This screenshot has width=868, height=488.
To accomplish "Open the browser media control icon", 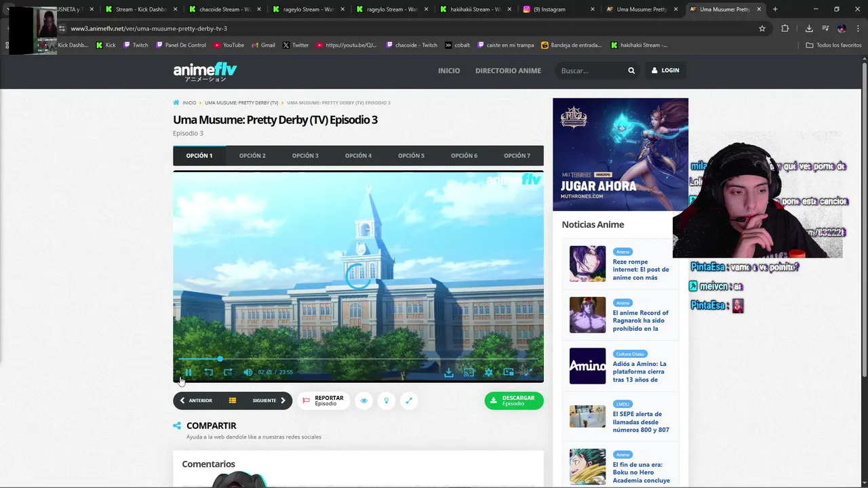I will coord(825,28).
